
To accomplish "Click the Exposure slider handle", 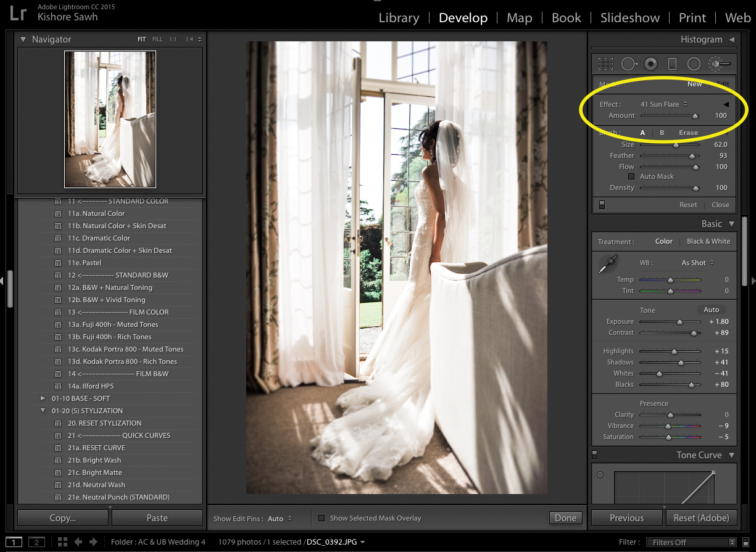I will pos(680,322).
